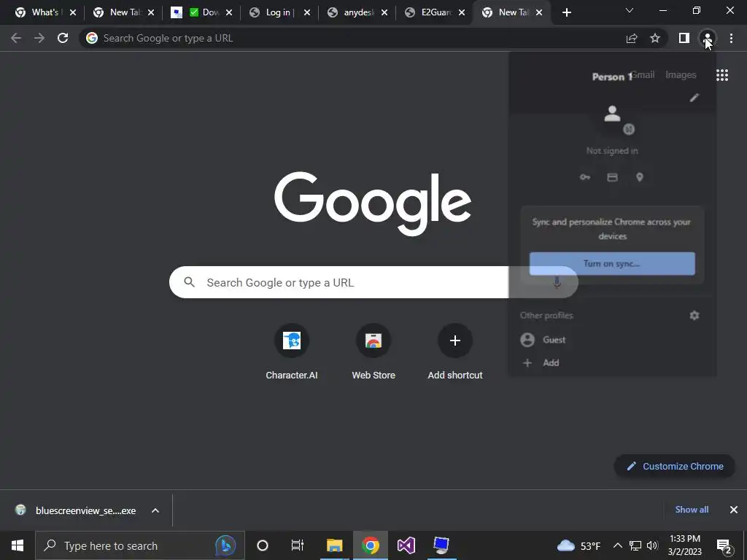Click the network tray icon
Image resolution: width=747 pixels, height=560 pixels.
click(x=635, y=545)
